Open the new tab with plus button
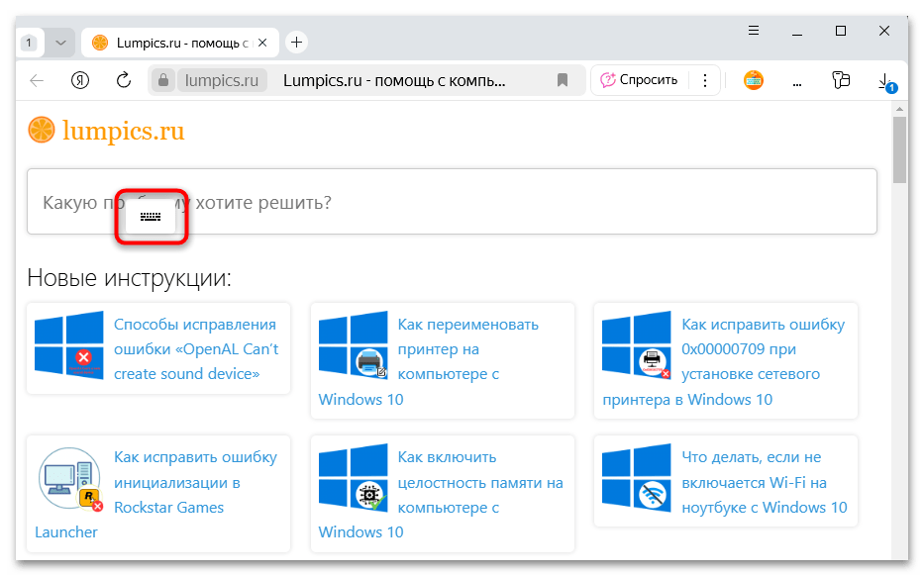This screenshot has width=924, height=576. [x=296, y=43]
